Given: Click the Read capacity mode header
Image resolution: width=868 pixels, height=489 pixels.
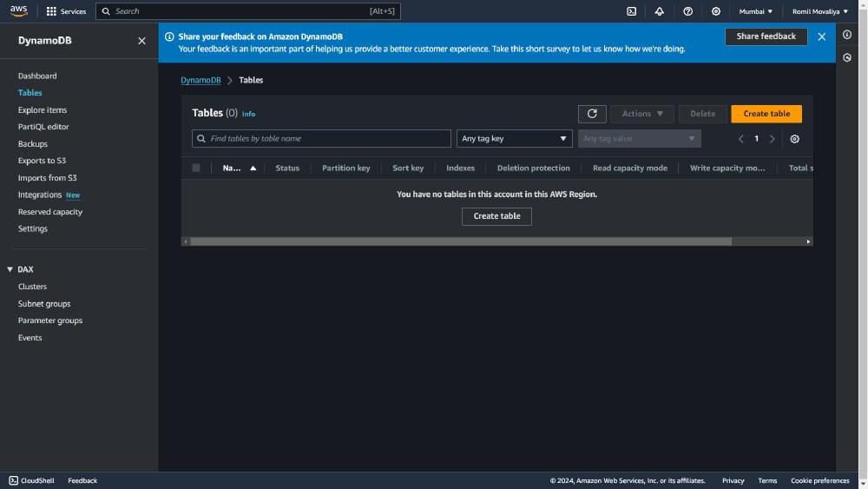Looking at the screenshot, I should pos(630,168).
